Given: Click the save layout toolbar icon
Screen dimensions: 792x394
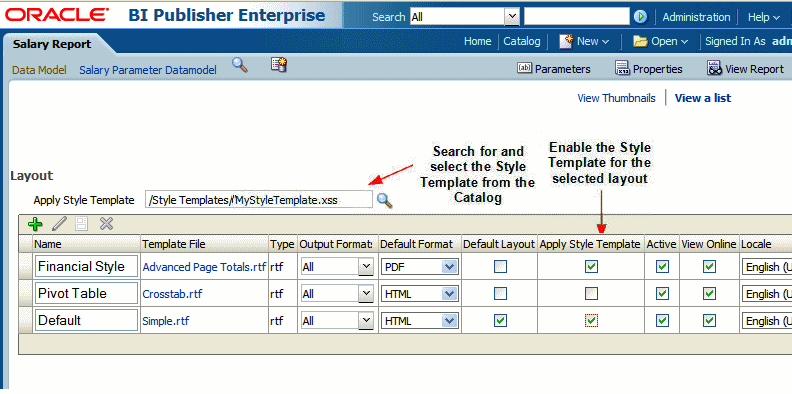Looking at the screenshot, I should pos(82,224).
